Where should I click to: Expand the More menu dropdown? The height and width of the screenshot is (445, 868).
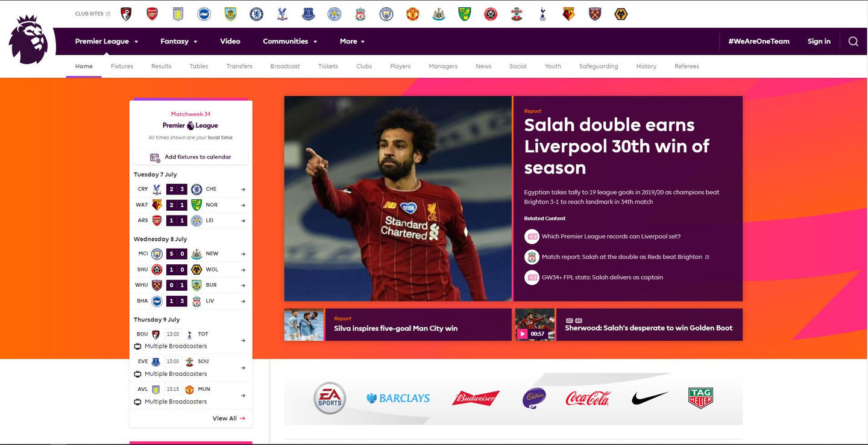(353, 42)
